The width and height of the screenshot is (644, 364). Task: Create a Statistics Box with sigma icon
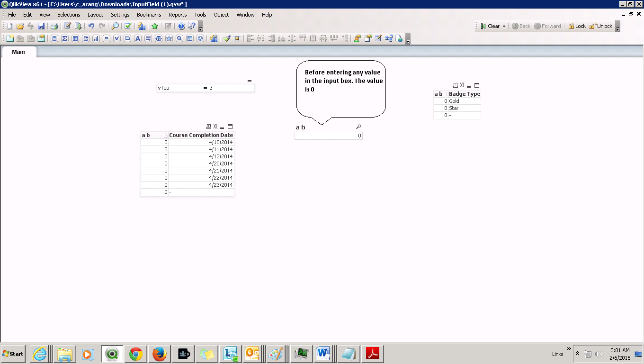click(x=64, y=38)
